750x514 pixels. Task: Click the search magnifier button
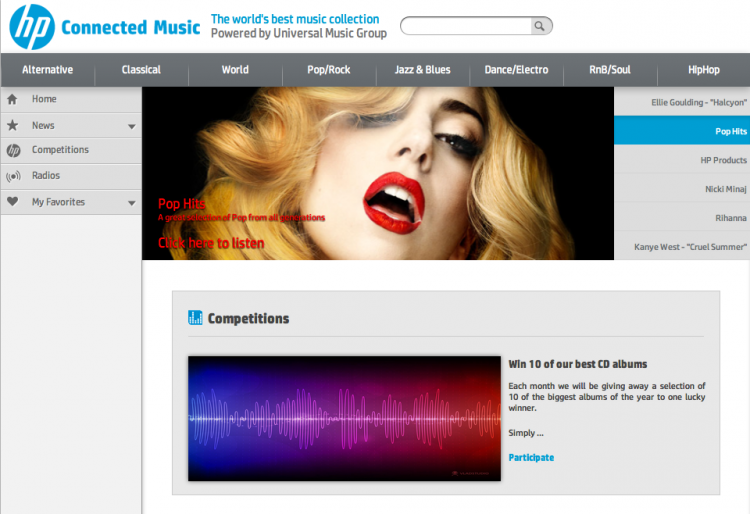pos(540,26)
